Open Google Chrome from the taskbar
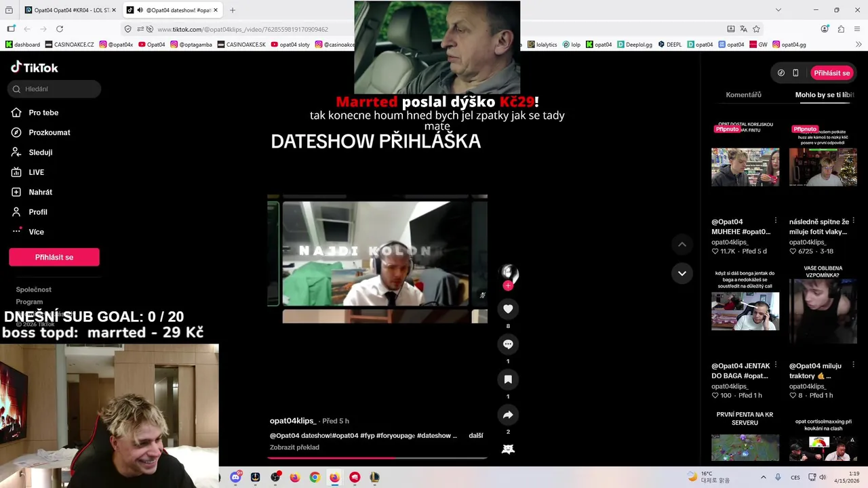Image resolution: width=868 pixels, height=488 pixels. [315, 477]
